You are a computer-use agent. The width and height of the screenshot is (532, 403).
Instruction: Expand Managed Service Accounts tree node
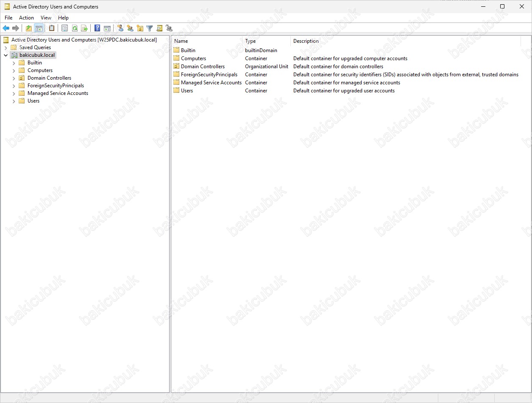pos(14,93)
